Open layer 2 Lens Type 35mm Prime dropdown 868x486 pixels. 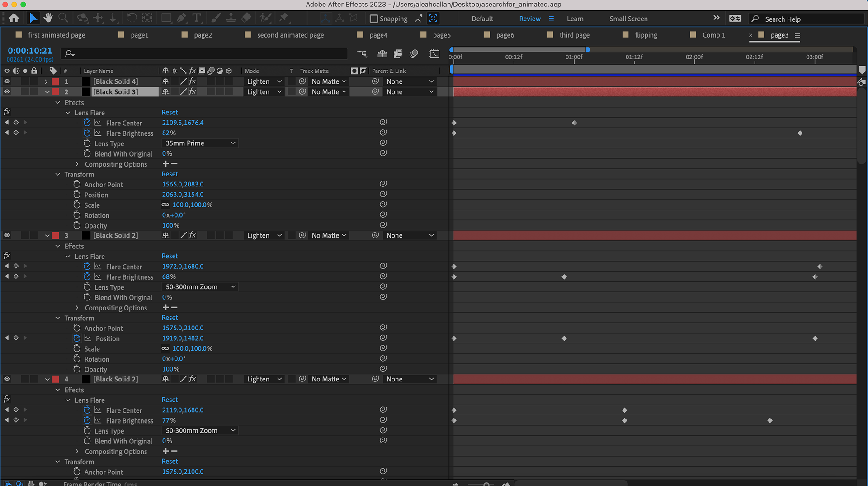(x=200, y=143)
